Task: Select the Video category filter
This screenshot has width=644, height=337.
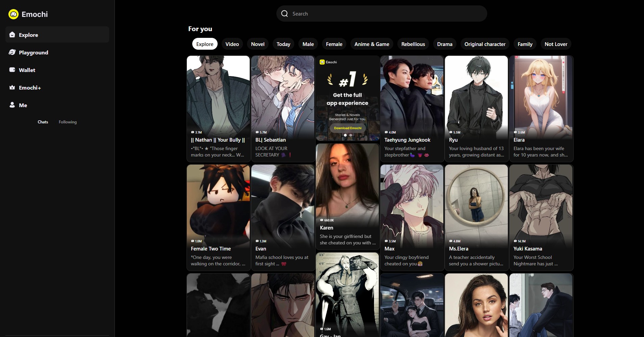Action: (x=232, y=44)
